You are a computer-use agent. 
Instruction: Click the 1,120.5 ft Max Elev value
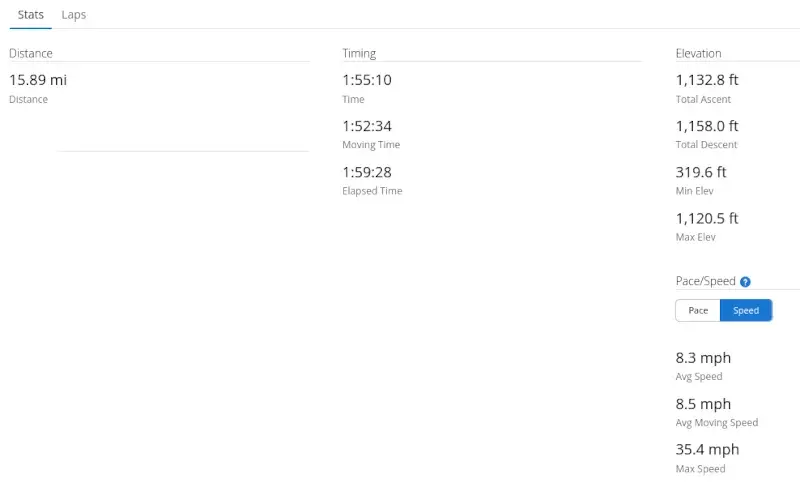(707, 218)
